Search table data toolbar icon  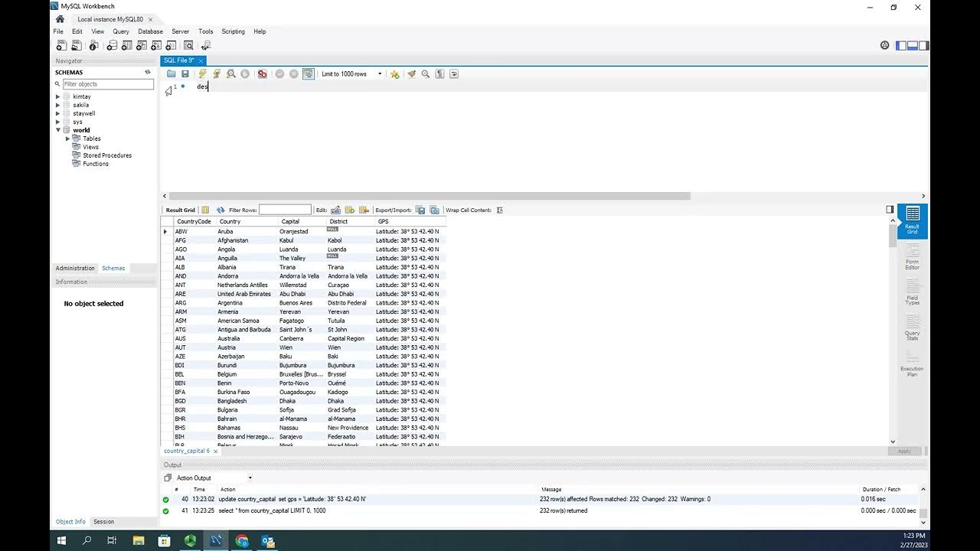[x=188, y=46]
